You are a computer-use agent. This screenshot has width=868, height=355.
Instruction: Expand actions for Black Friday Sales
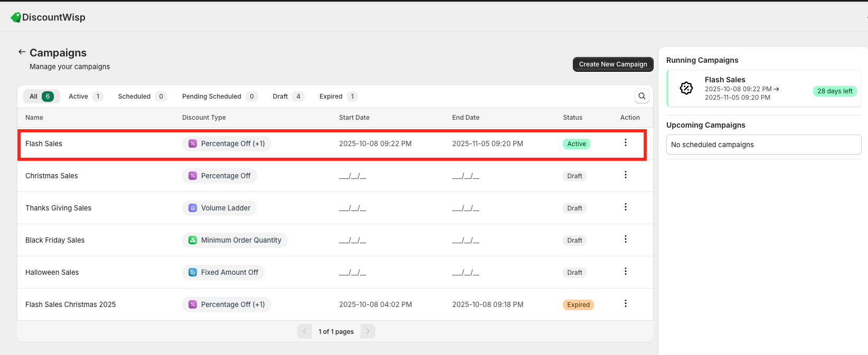(x=625, y=239)
